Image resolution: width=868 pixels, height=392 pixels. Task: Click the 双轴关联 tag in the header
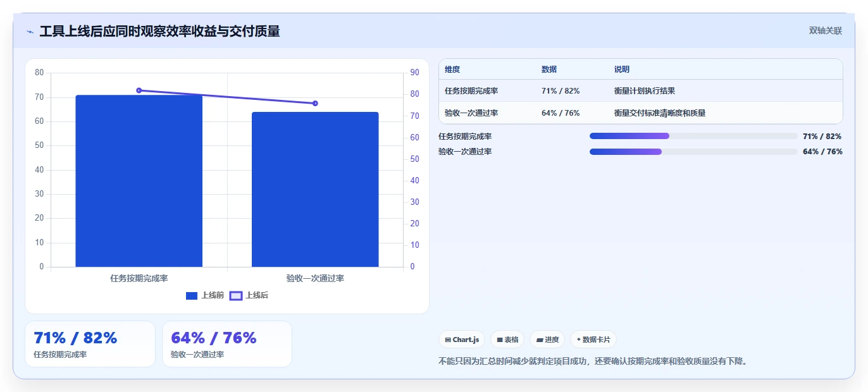(x=825, y=30)
